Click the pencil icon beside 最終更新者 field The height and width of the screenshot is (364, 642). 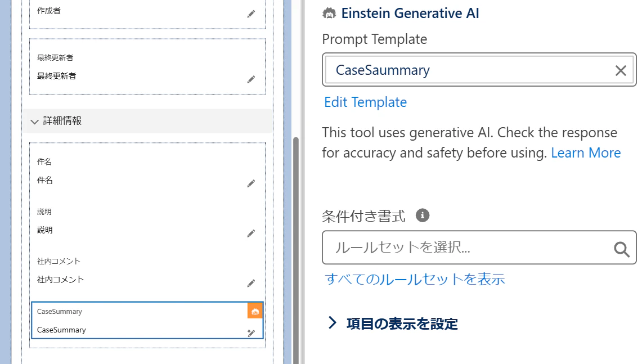point(251,79)
